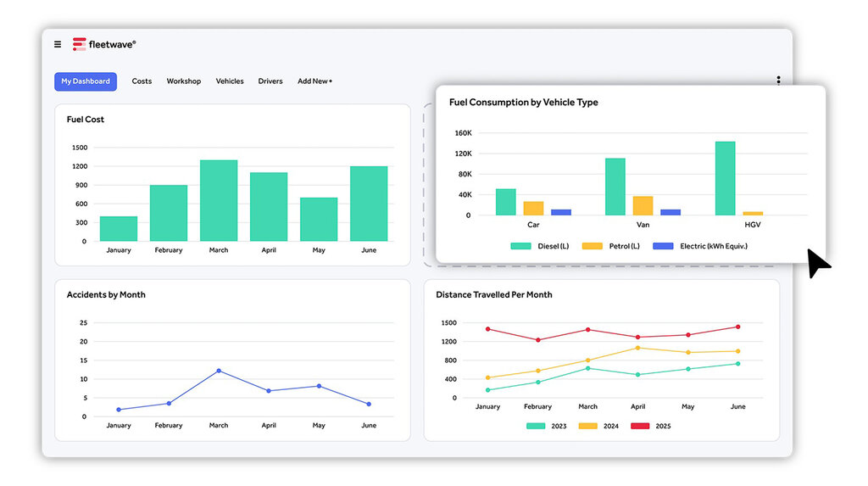The image size is (868, 486).
Task: Go to the Vehicles tab
Action: point(230,81)
